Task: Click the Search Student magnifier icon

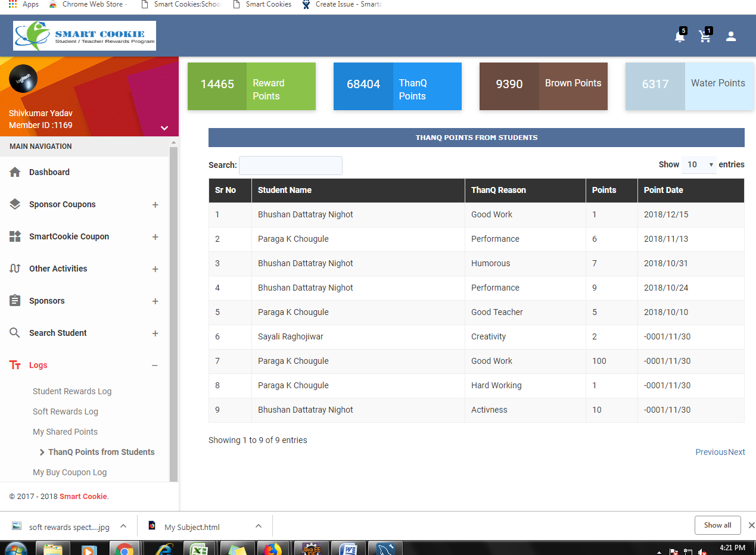Action: (x=15, y=333)
